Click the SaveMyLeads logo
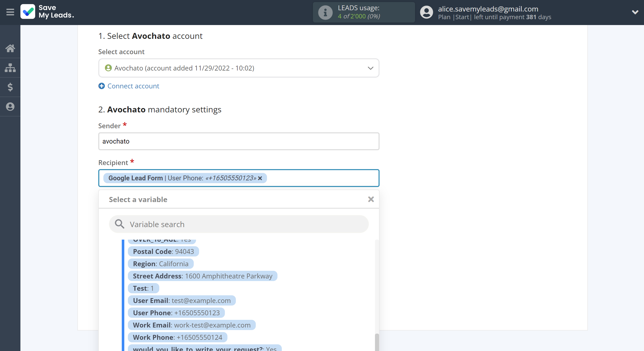Image resolution: width=644 pixels, height=351 pixels. 47,12
